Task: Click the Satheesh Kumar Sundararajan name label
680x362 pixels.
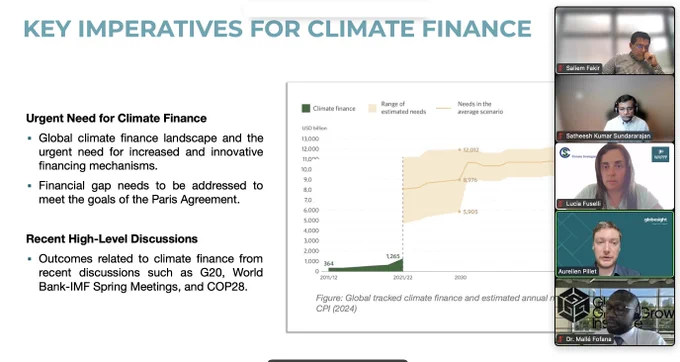Action: 608,136
